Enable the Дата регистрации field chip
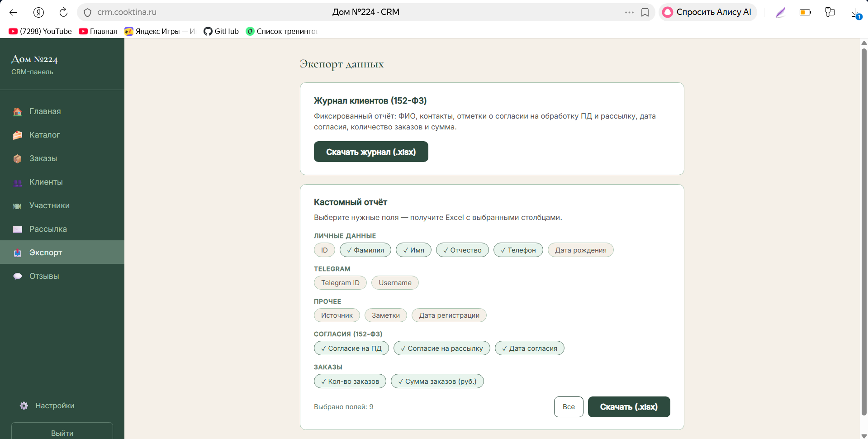Viewport: 868px width, 439px height. [449, 315]
